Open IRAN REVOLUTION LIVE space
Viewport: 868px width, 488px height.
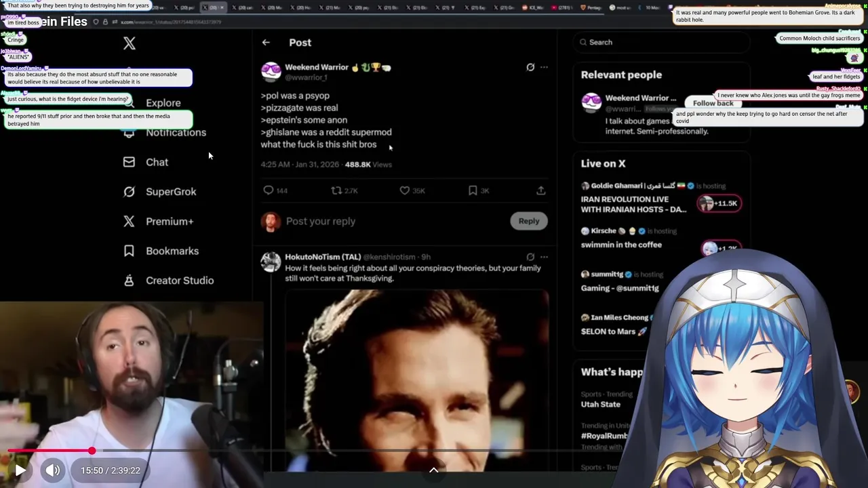pos(633,204)
